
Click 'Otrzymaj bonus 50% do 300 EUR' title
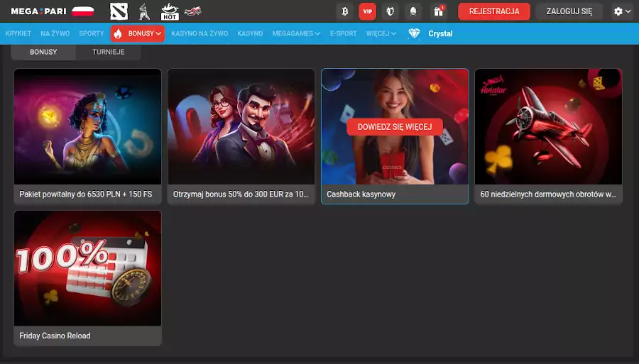coord(241,194)
